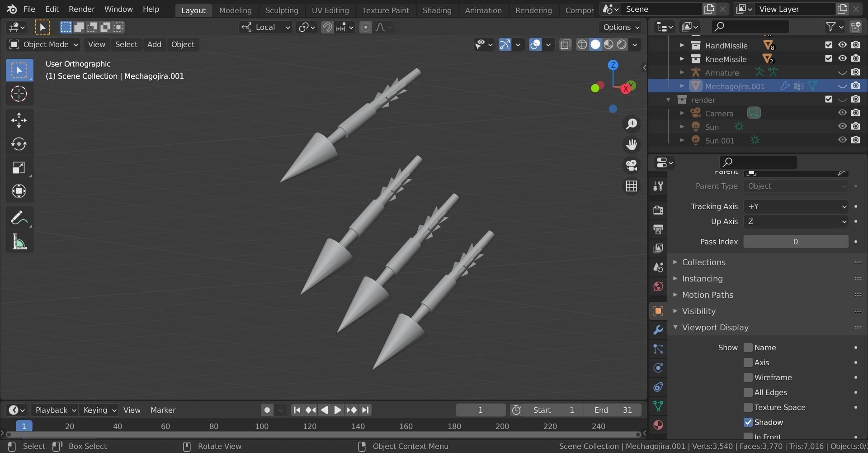868x453 pixels.
Task: Toggle viewport gizmos button
Action: coord(505,44)
